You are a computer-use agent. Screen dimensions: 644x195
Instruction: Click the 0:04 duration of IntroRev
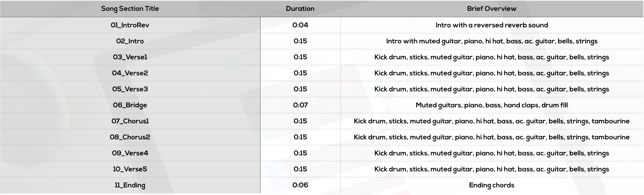(x=300, y=25)
